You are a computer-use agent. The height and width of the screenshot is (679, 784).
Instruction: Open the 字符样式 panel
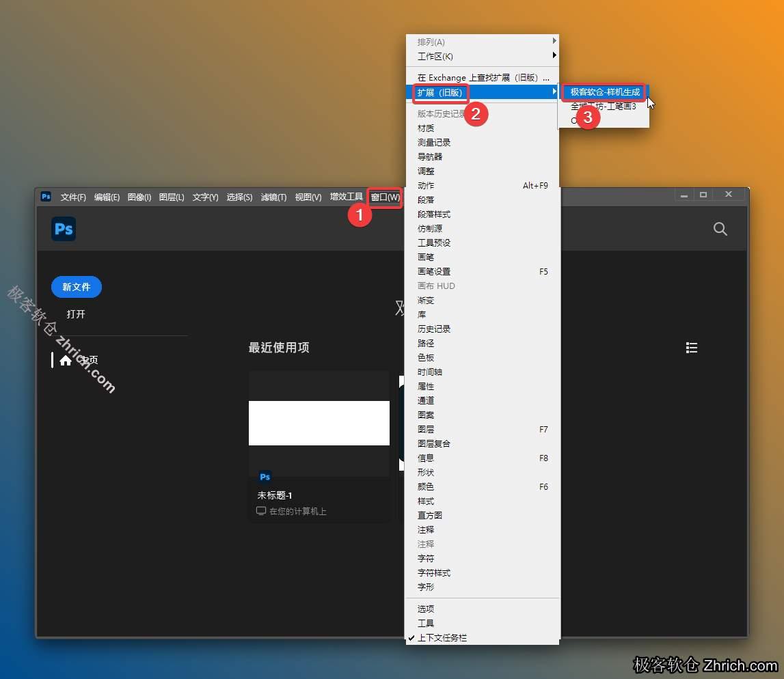pos(483,573)
